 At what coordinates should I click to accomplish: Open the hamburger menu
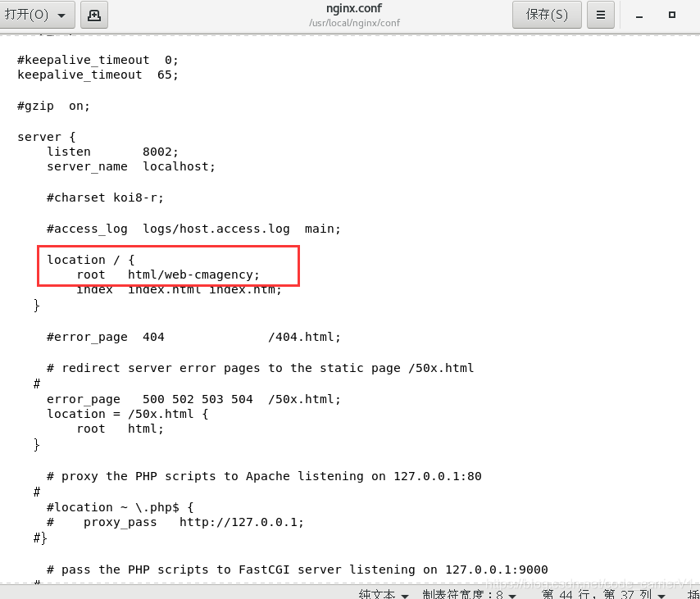click(x=601, y=15)
